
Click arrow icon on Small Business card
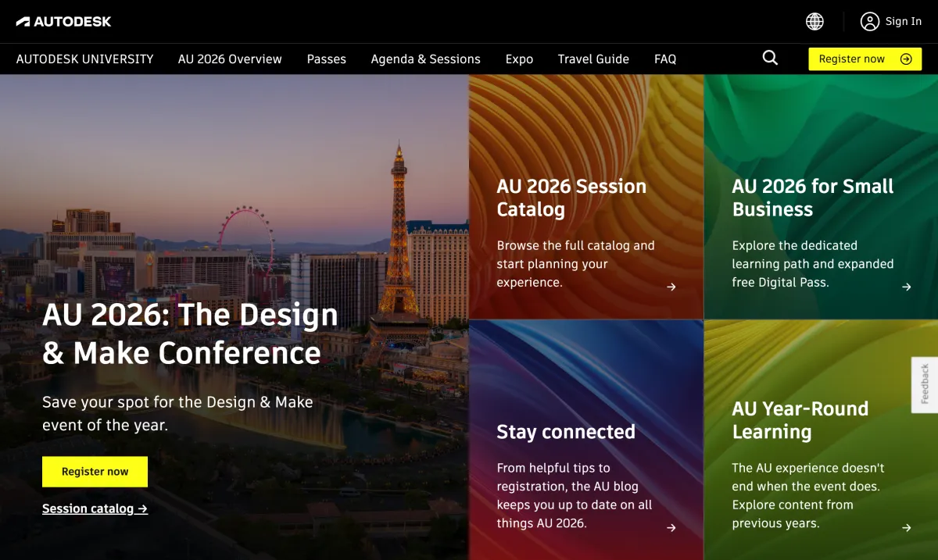click(907, 287)
